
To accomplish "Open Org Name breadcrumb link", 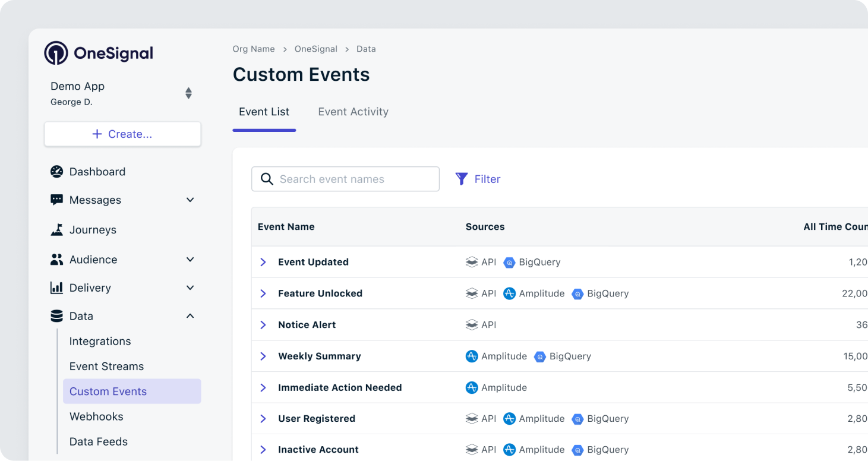I will point(254,49).
